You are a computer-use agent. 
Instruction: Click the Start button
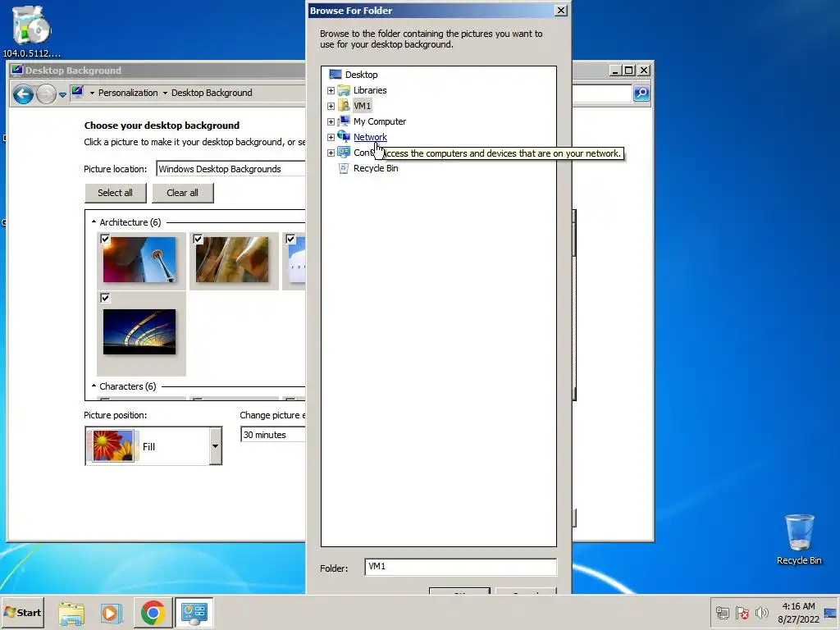[x=22, y=613]
